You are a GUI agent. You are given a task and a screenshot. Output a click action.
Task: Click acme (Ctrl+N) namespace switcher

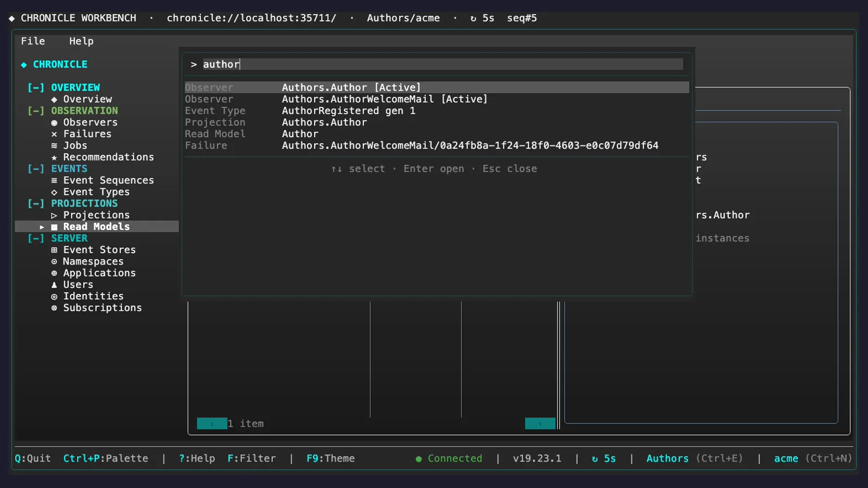coord(813,458)
